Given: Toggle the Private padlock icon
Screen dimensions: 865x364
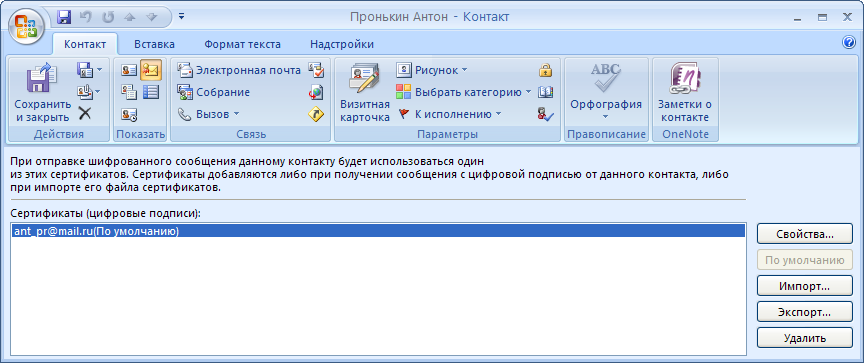Looking at the screenshot, I should [546, 70].
